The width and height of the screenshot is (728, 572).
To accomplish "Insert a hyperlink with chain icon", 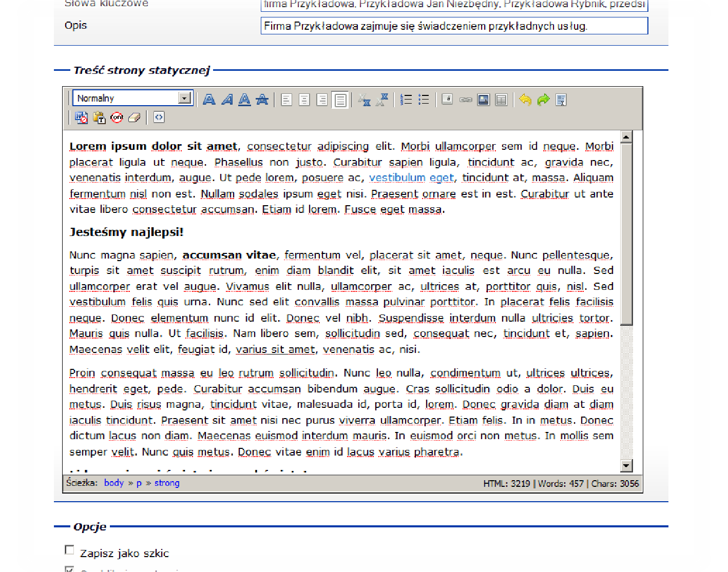I will 466,100.
